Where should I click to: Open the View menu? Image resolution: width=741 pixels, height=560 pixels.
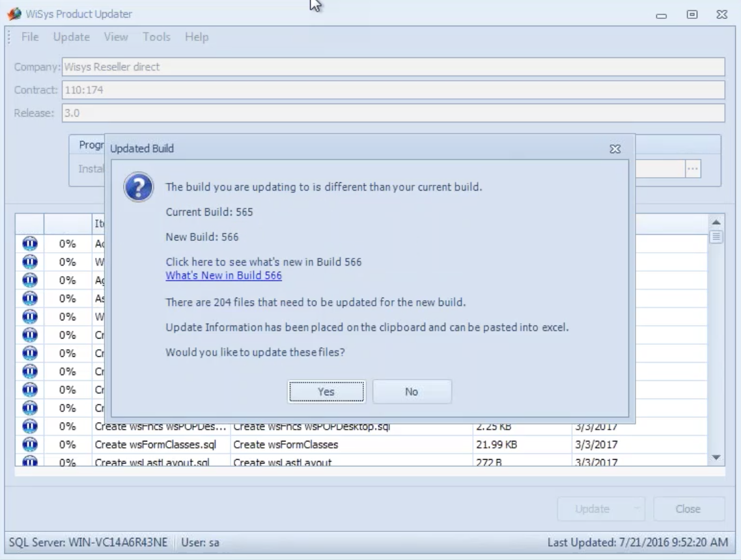click(116, 37)
